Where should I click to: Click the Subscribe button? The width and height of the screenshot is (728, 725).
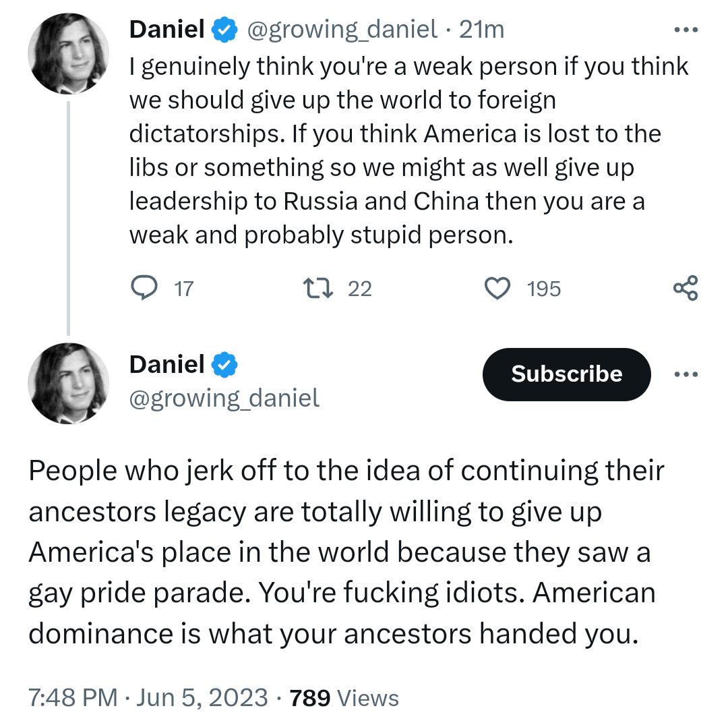click(566, 374)
